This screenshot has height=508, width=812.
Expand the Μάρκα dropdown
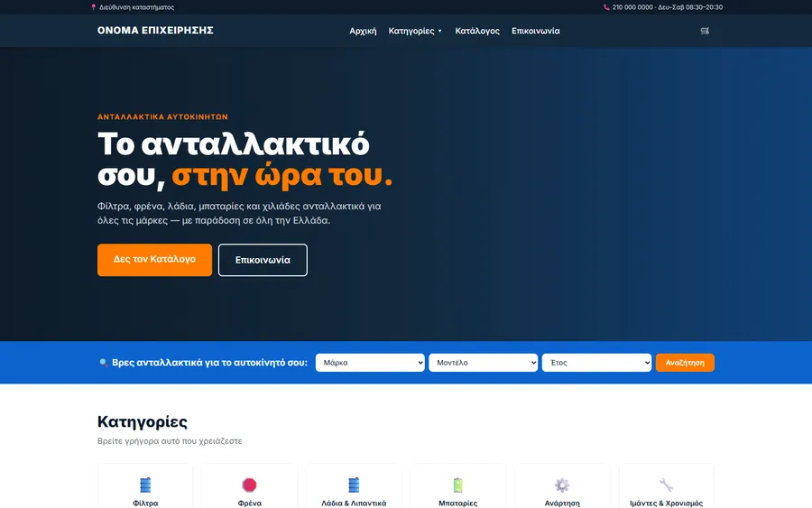370,363
